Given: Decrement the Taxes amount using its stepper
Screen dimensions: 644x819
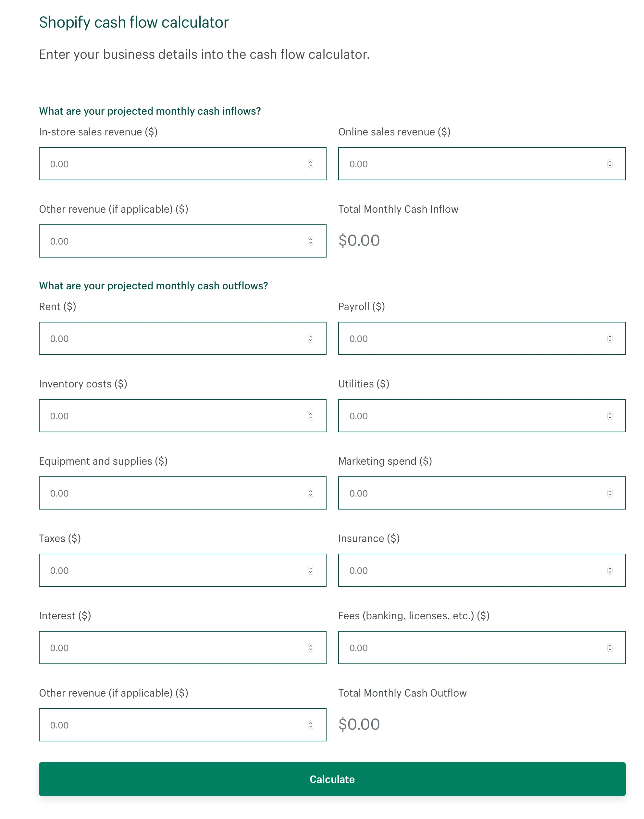Looking at the screenshot, I should pos(310,572).
